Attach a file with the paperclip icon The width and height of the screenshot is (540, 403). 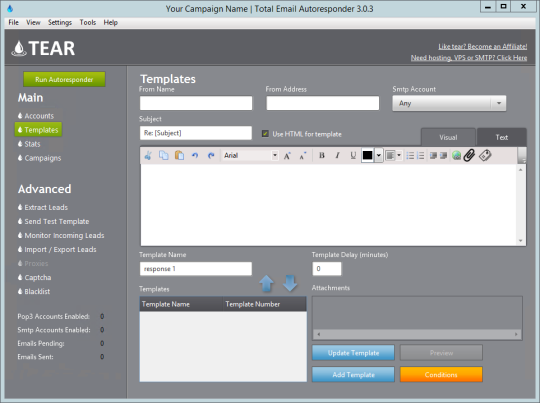[469, 155]
